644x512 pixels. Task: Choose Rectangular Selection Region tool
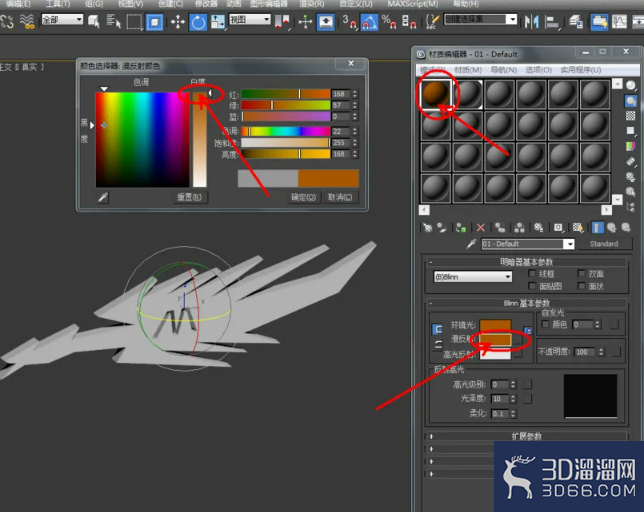tap(134, 22)
